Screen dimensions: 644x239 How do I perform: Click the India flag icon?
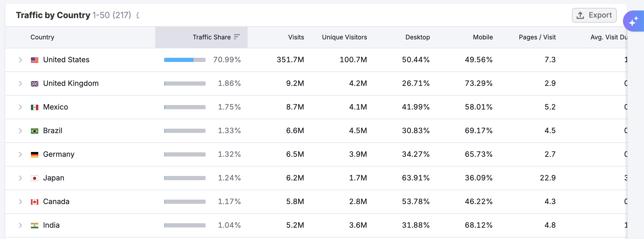tap(34, 225)
